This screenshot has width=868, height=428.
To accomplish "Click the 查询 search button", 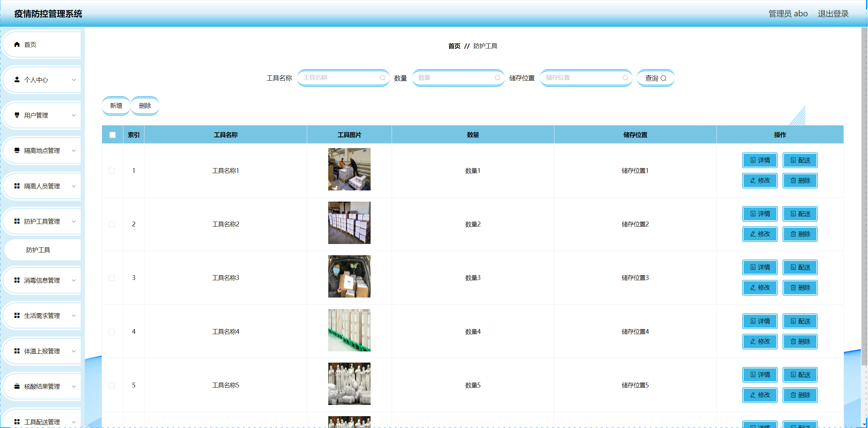I will pos(656,78).
